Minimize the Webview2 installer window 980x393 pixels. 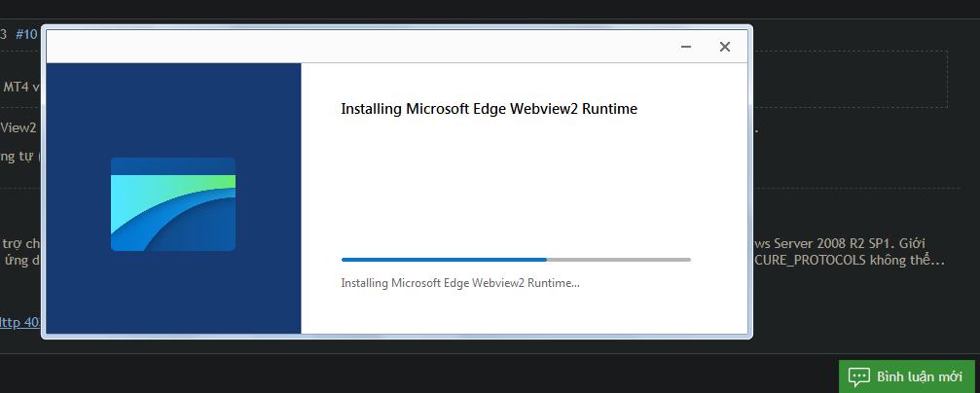click(x=686, y=47)
